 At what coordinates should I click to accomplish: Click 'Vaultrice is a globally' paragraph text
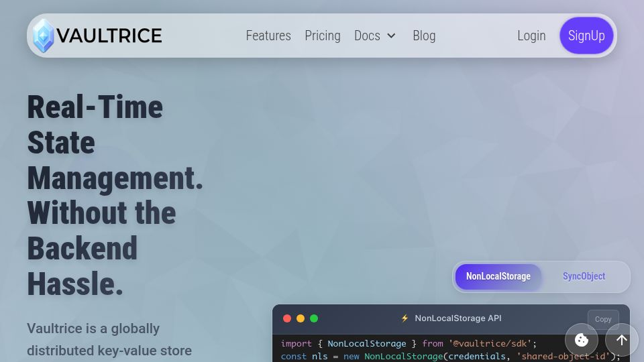(x=93, y=328)
